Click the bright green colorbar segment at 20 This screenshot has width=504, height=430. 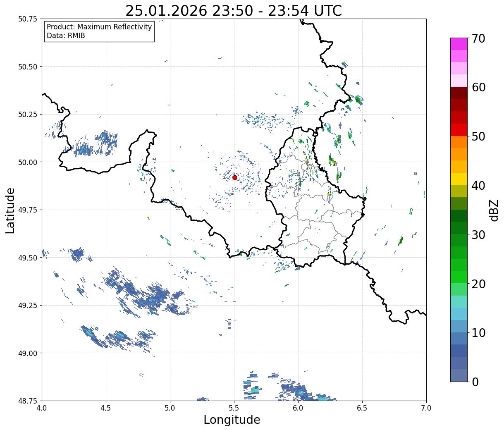point(459,277)
